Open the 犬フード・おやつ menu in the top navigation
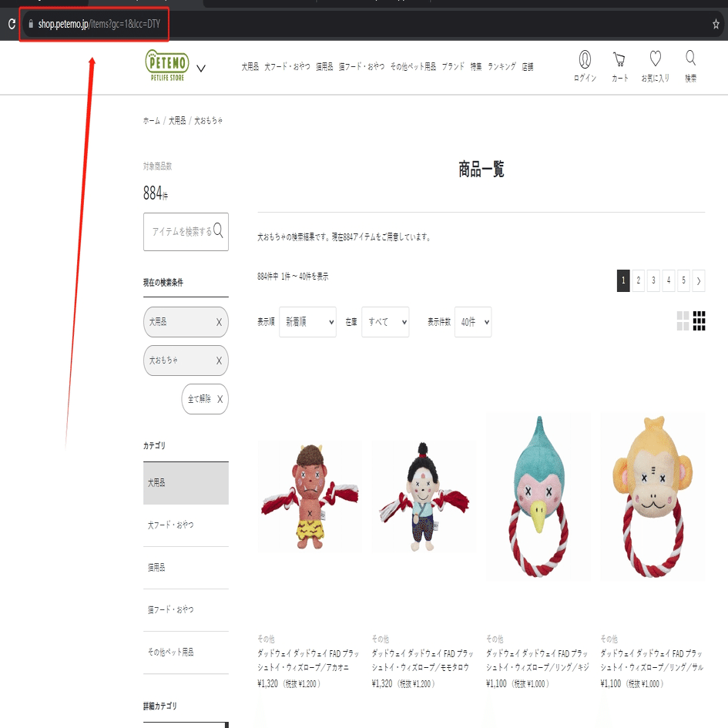 [x=287, y=66]
